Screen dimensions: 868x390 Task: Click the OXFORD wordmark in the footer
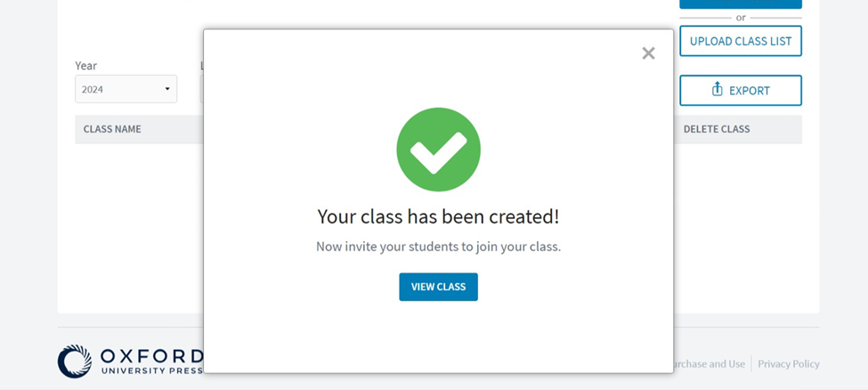(152, 355)
